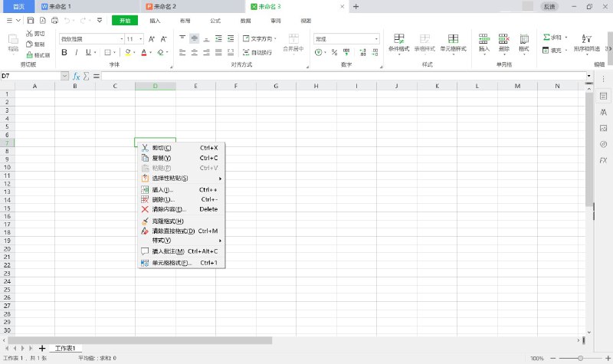Click the ribbon Copy (复制) icon

(x=29, y=44)
